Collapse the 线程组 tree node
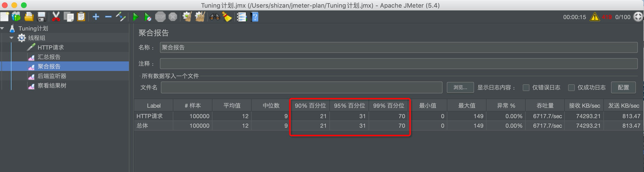 click(x=11, y=38)
